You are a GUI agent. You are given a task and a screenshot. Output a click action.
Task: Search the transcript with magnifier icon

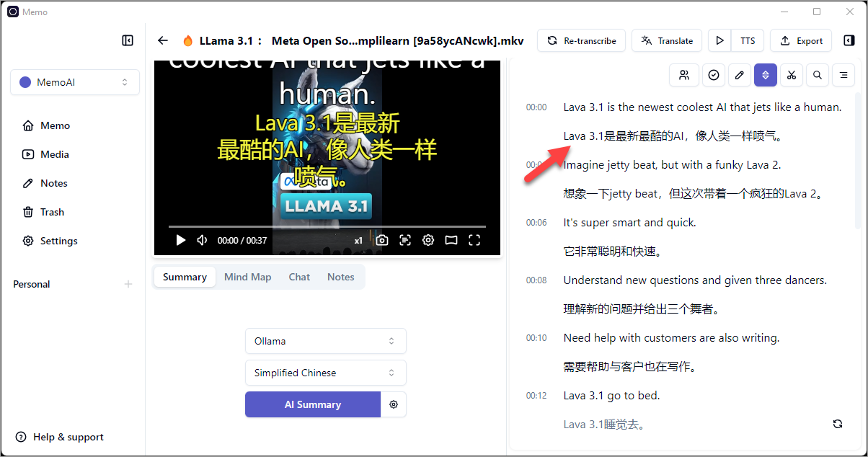coord(818,75)
